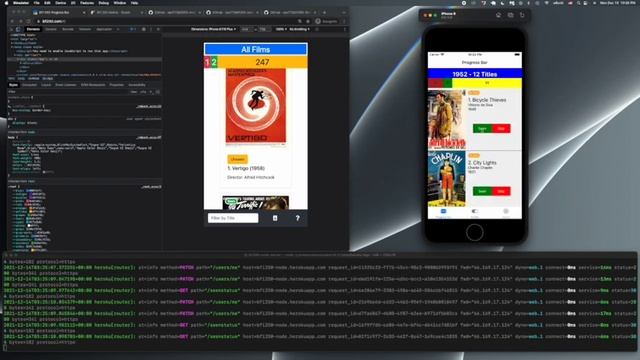Select the Computed subtab

point(29,85)
